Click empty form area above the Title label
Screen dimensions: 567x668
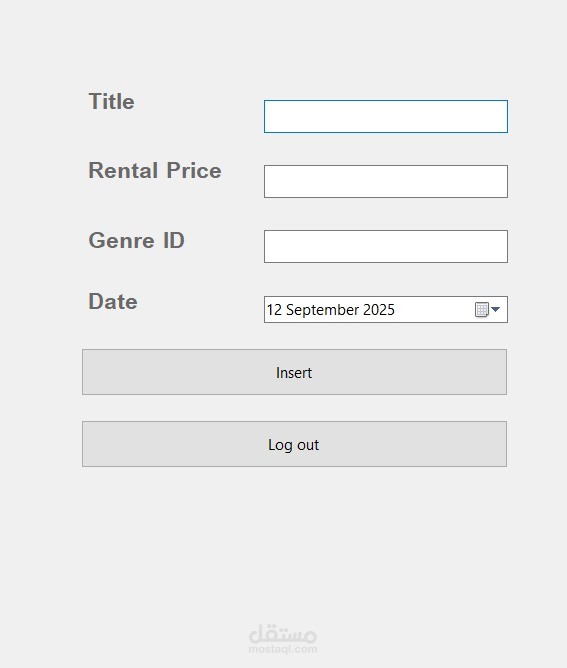(283, 45)
